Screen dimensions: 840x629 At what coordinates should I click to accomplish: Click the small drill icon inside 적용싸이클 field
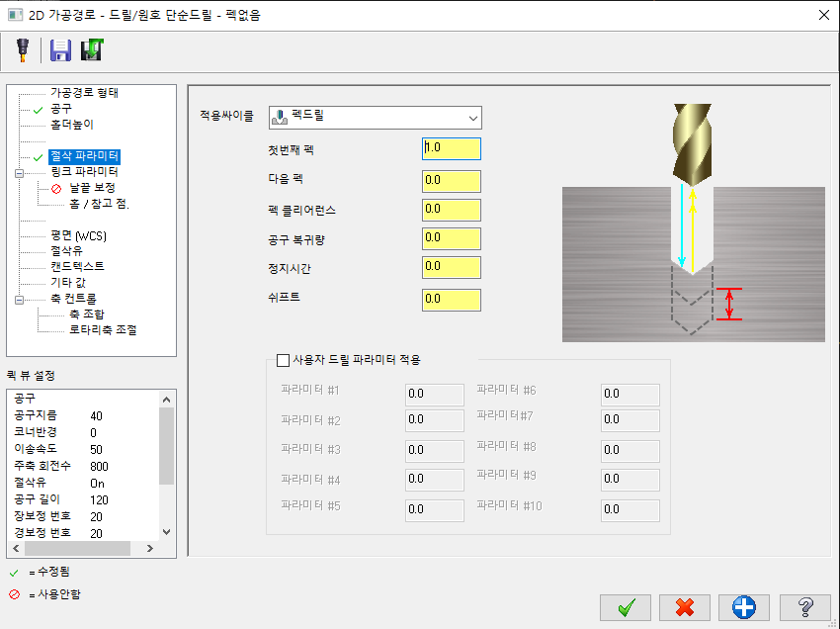tap(281, 117)
